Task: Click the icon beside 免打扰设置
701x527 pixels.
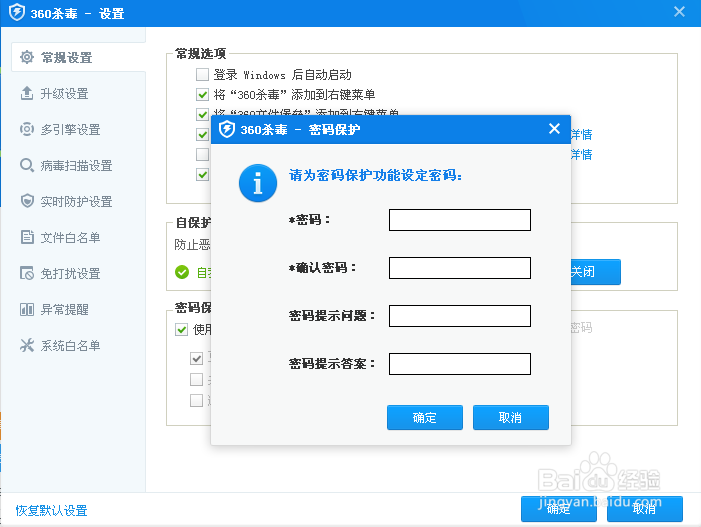Action: coord(27,273)
